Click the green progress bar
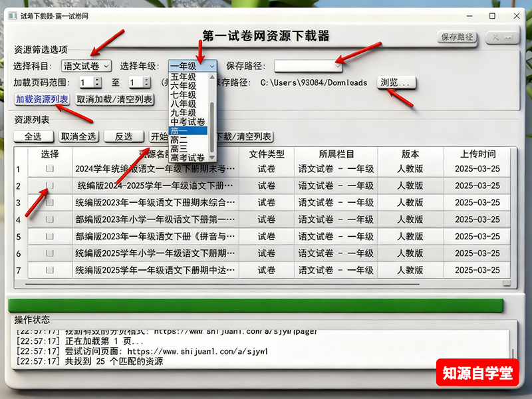The image size is (532, 399). [266, 301]
